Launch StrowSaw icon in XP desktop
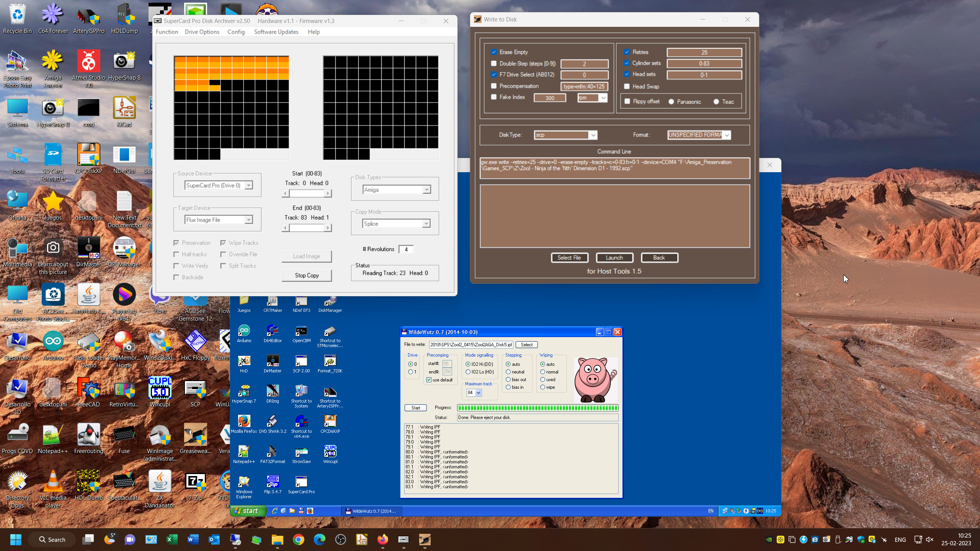 tap(301, 454)
